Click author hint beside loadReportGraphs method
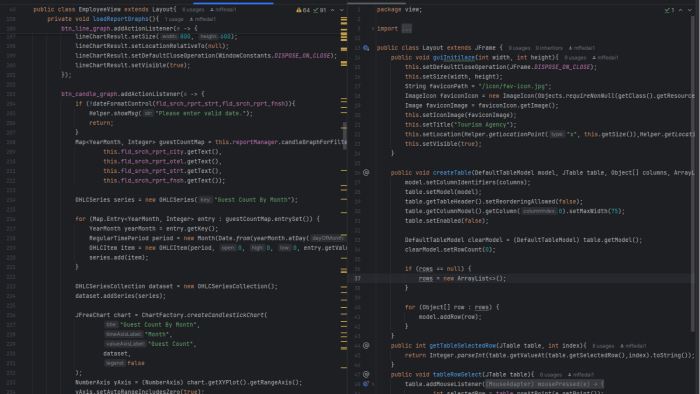Image resolution: width=700 pixels, height=394 pixels. [203, 19]
